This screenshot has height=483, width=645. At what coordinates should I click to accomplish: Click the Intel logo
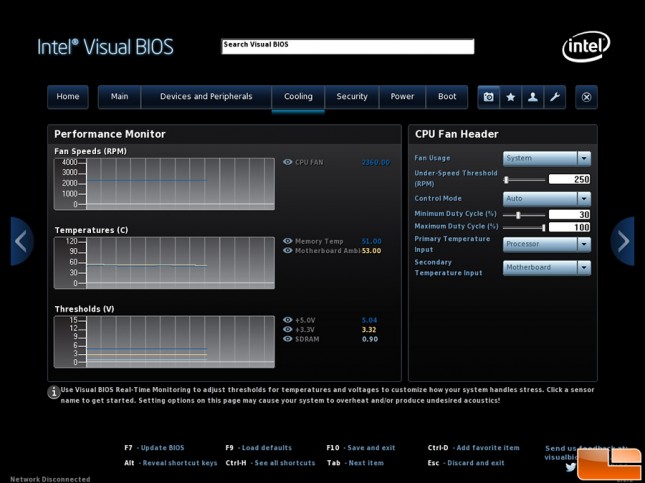point(586,46)
